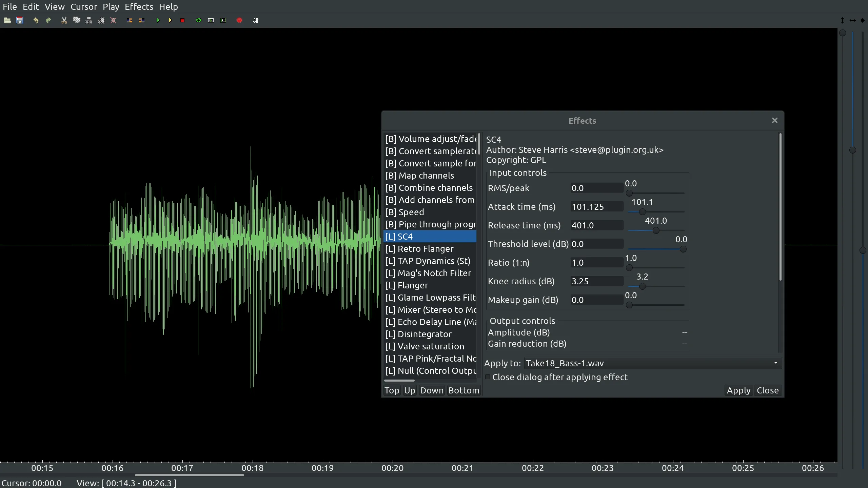Click the Ratio (1:n) input field
The image size is (868, 488).
point(597,263)
